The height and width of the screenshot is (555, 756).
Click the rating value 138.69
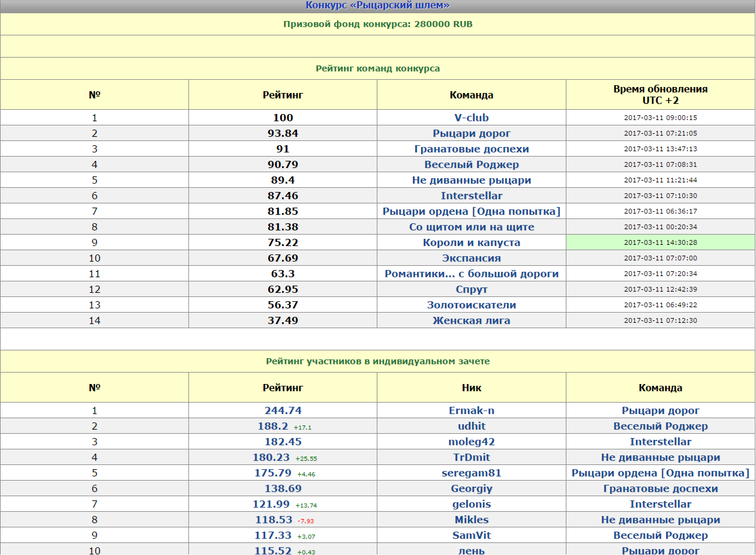(283, 488)
